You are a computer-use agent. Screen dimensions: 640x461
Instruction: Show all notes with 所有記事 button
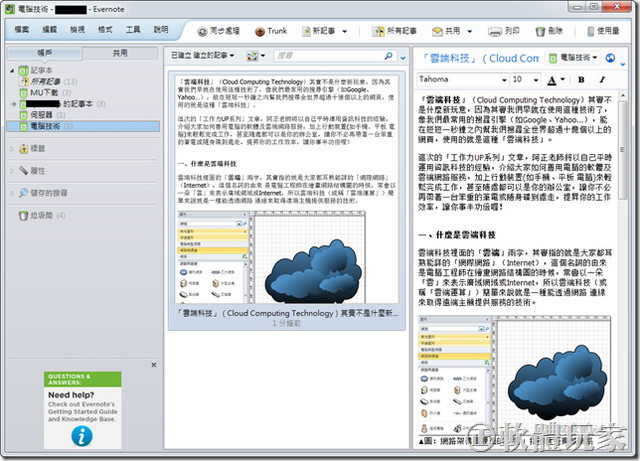pos(394,31)
